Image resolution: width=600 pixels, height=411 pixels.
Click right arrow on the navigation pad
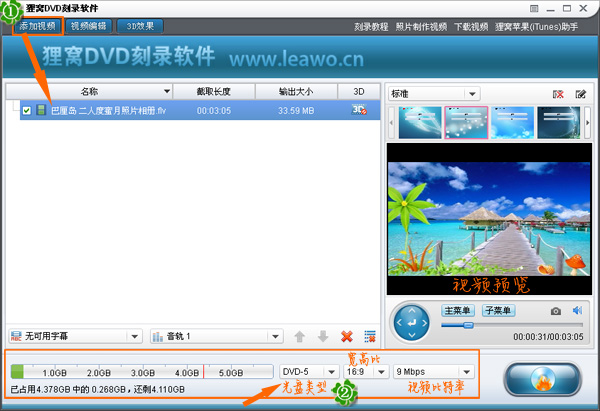[x=424, y=323]
